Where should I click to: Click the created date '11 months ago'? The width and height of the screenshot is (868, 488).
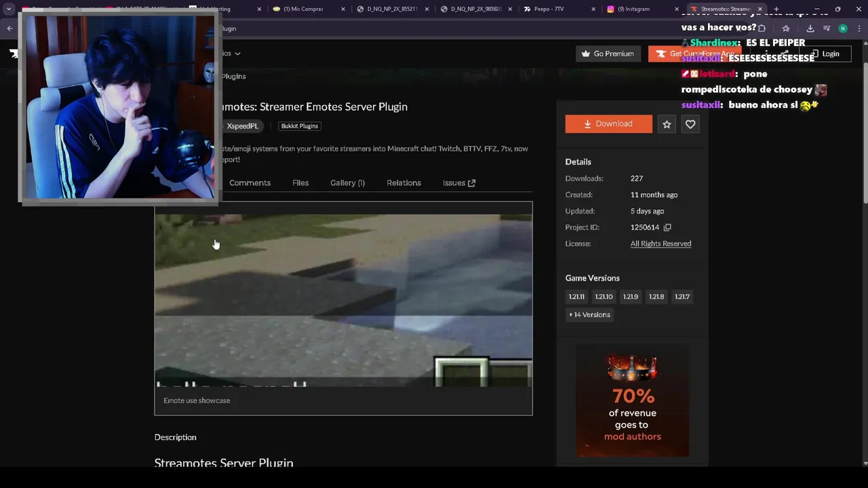[654, 195]
